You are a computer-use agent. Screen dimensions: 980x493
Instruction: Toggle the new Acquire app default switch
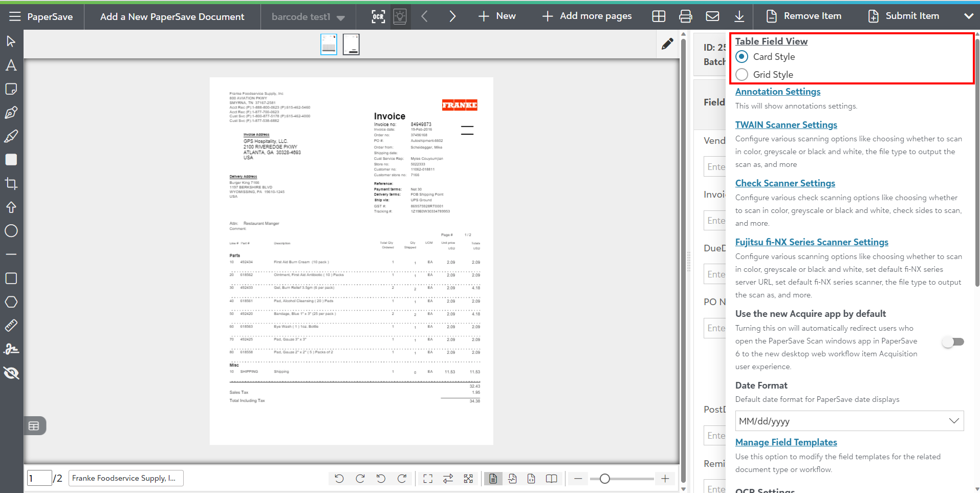pos(953,342)
